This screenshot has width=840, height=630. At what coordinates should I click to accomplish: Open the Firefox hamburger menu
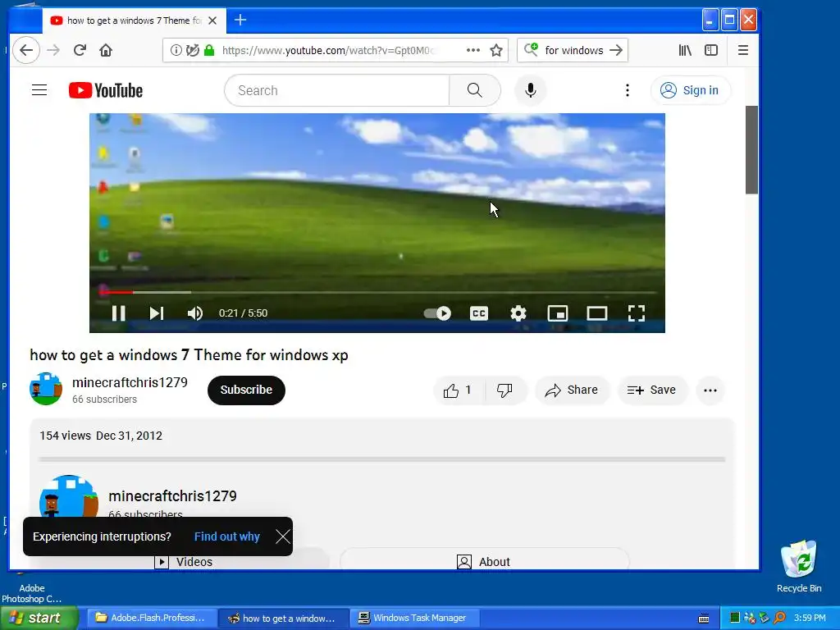click(x=743, y=50)
